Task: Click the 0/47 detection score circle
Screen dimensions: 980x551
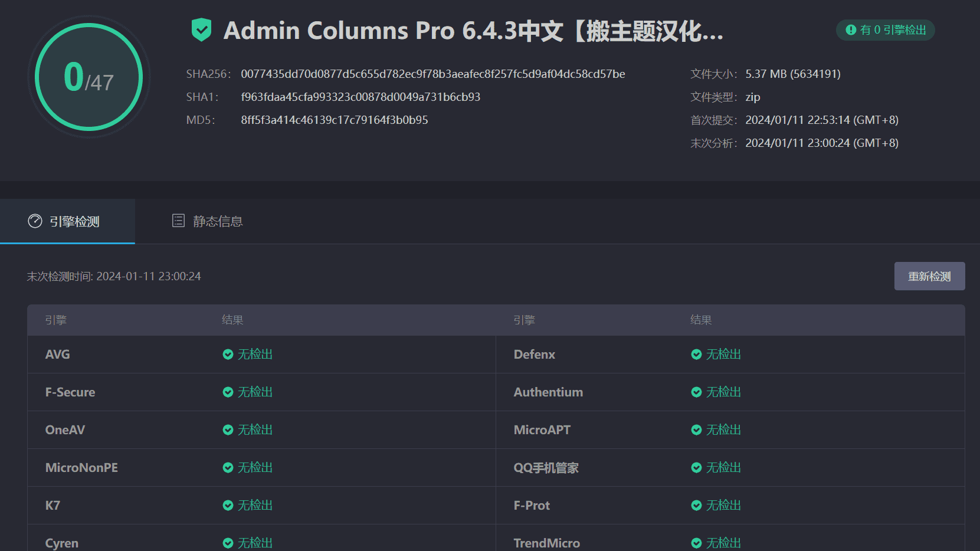Action: tap(89, 77)
